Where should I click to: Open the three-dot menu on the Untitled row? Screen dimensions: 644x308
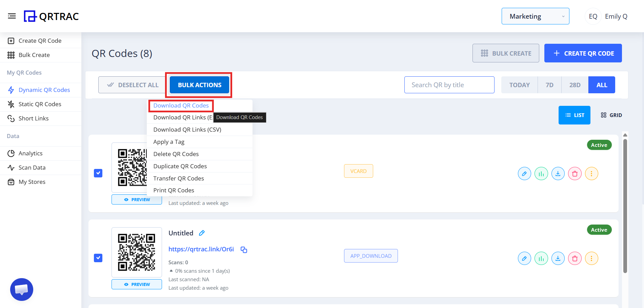tap(591, 258)
